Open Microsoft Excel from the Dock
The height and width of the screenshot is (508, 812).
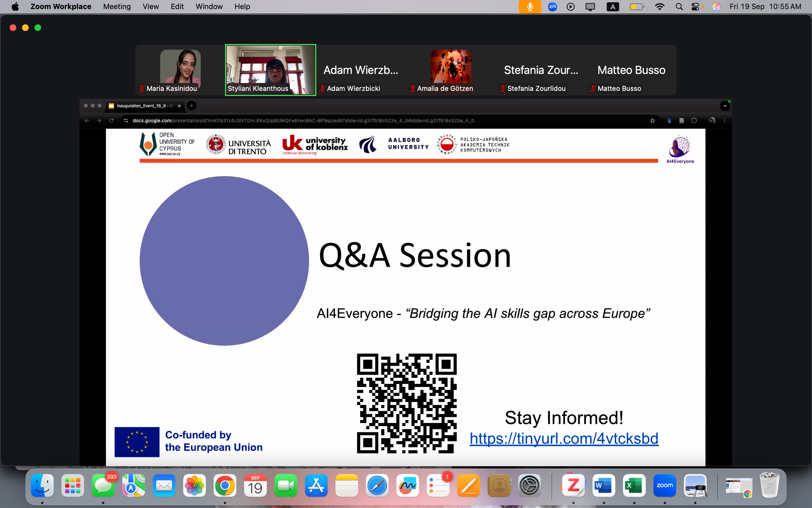[634, 485]
